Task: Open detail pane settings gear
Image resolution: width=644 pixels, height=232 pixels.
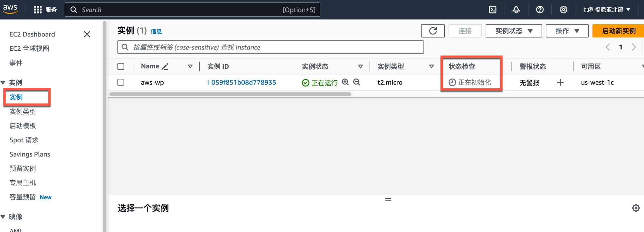Action: point(636,208)
